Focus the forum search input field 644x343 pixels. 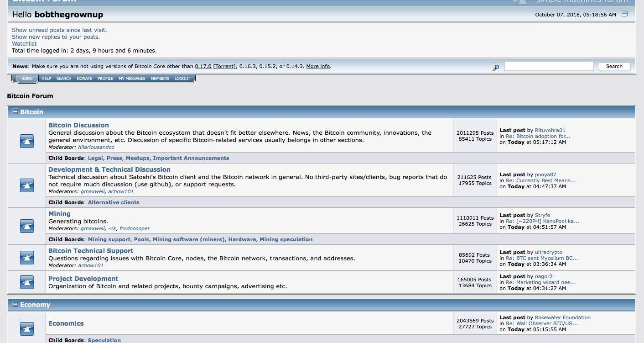pyautogui.click(x=549, y=66)
